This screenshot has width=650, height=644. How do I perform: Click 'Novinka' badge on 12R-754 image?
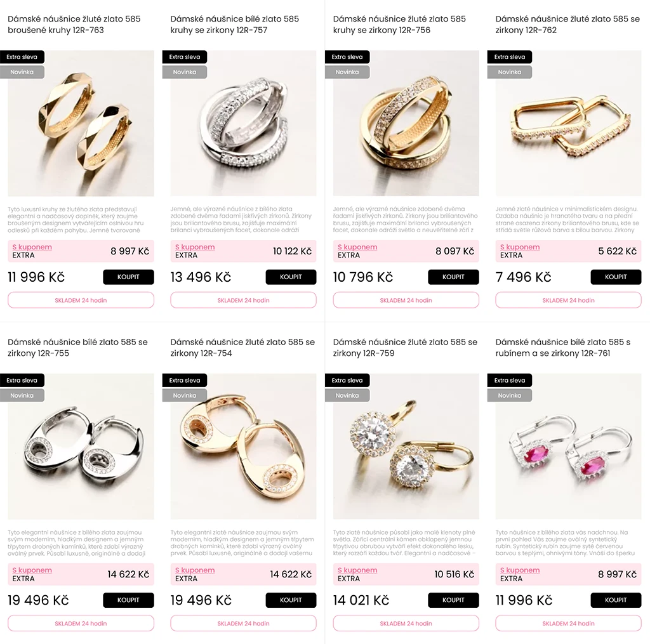pos(185,395)
